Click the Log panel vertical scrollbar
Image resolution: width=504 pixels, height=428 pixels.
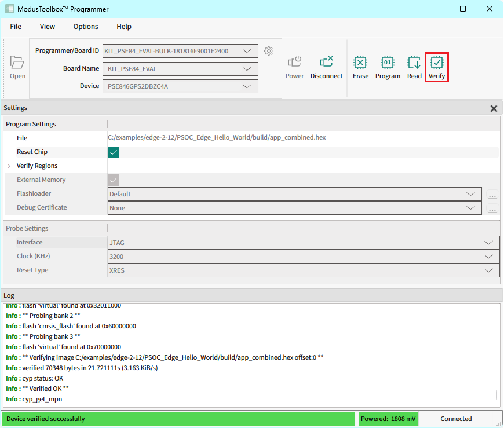point(496,395)
